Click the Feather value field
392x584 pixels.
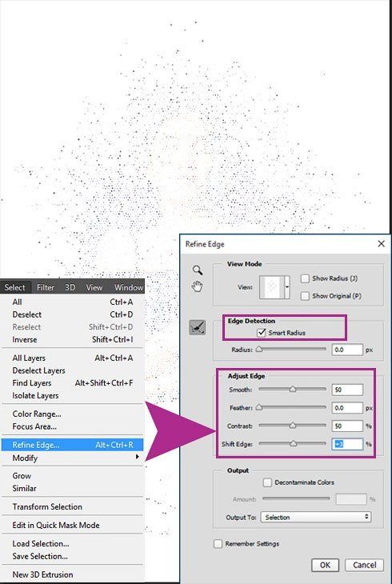[x=347, y=408]
